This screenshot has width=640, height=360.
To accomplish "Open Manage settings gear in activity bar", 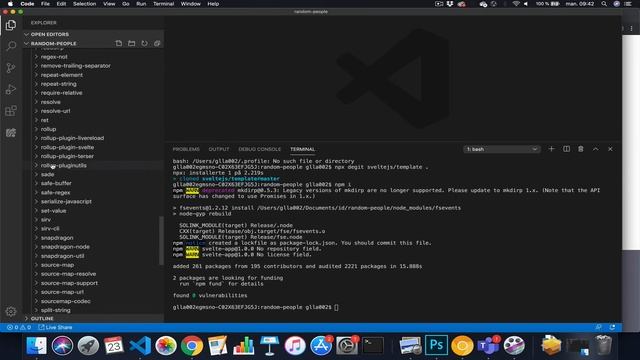I will pyautogui.click(x=11, y=311).
